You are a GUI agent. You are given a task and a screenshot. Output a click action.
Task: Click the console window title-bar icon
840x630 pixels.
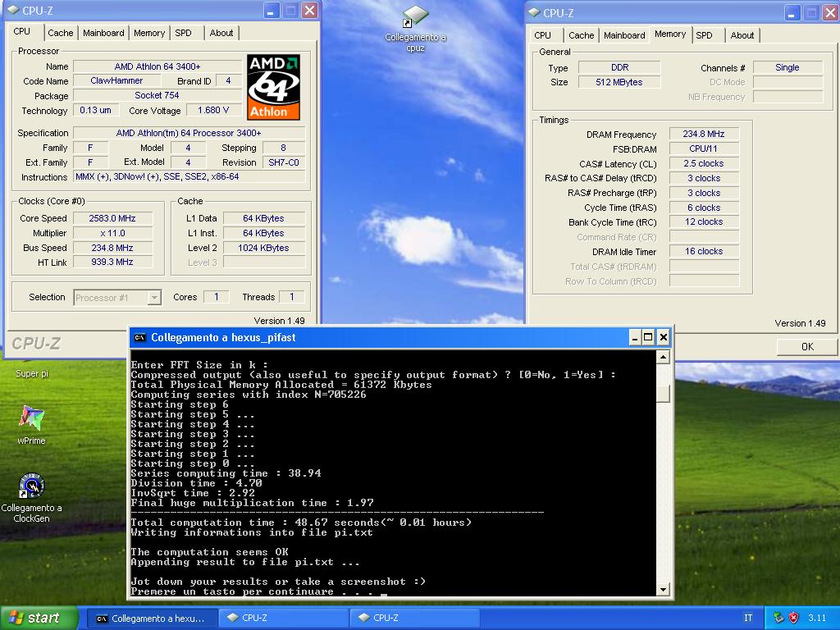click(x=139, y=337)
